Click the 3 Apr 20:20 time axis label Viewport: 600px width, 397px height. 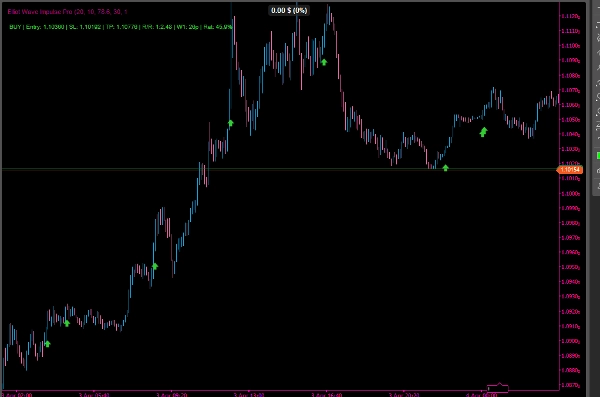click(x=404, y=395)
